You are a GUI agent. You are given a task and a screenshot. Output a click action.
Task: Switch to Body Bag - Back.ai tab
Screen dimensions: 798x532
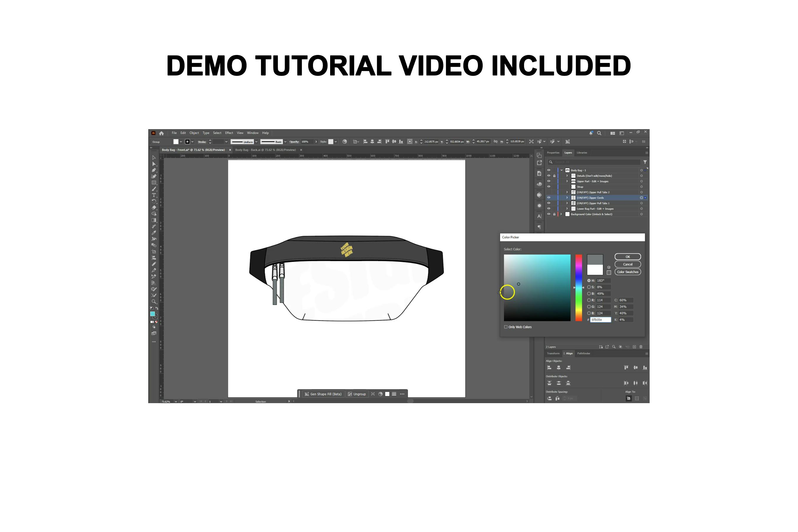click(x=265, y=150)
